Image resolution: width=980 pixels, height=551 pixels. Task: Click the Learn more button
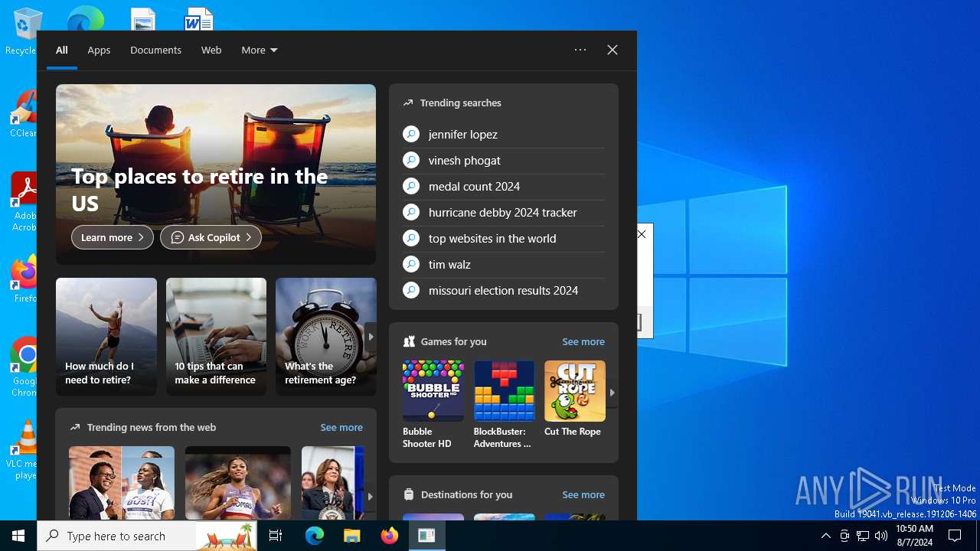point(113,237)
